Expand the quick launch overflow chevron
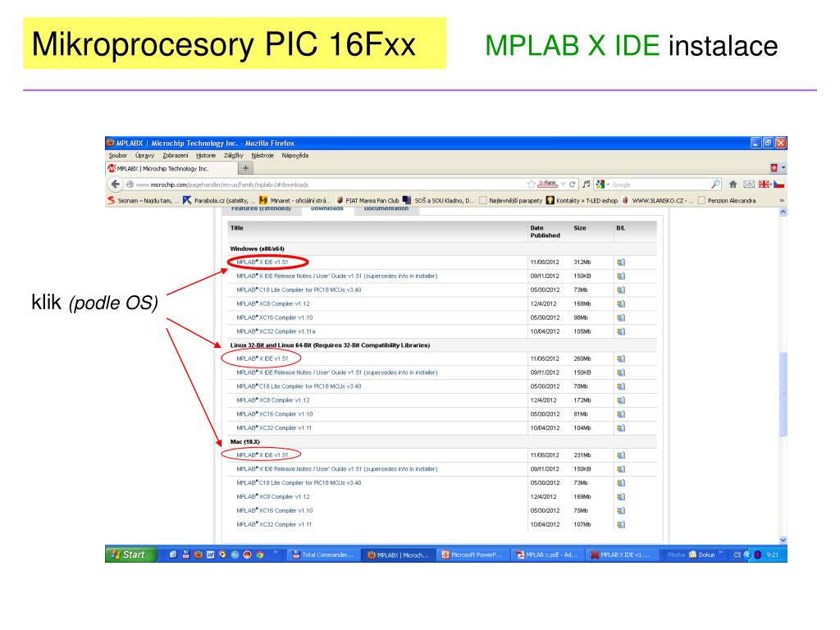The height and width of the screenshot is (630, 840). 276,552
